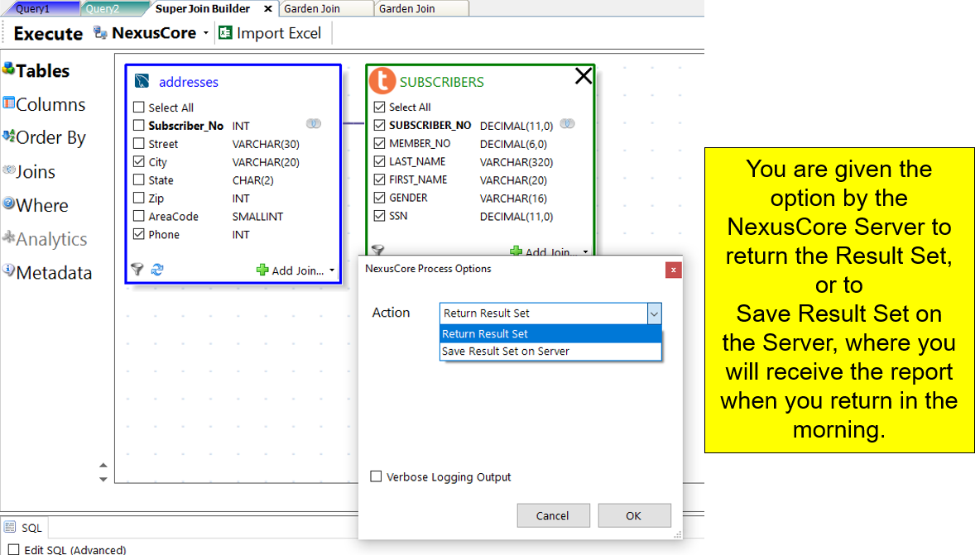Screen dimensions: 980x555
Task: Click the refresh icon in addresses table
Action: pos(157,270)
